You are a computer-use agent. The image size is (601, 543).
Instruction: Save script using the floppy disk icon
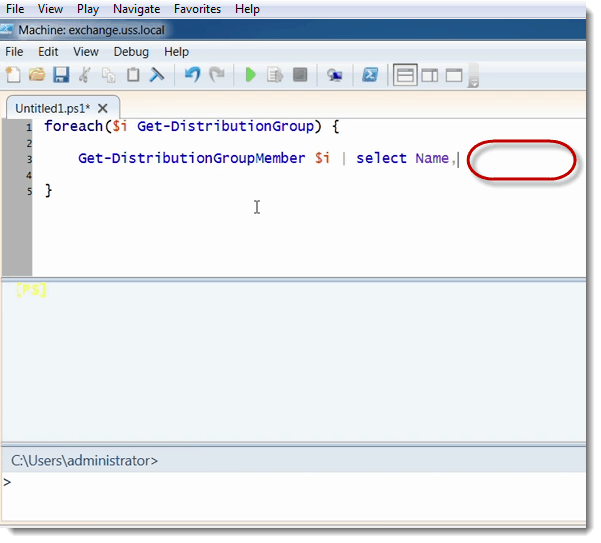[x=61, y=75]
